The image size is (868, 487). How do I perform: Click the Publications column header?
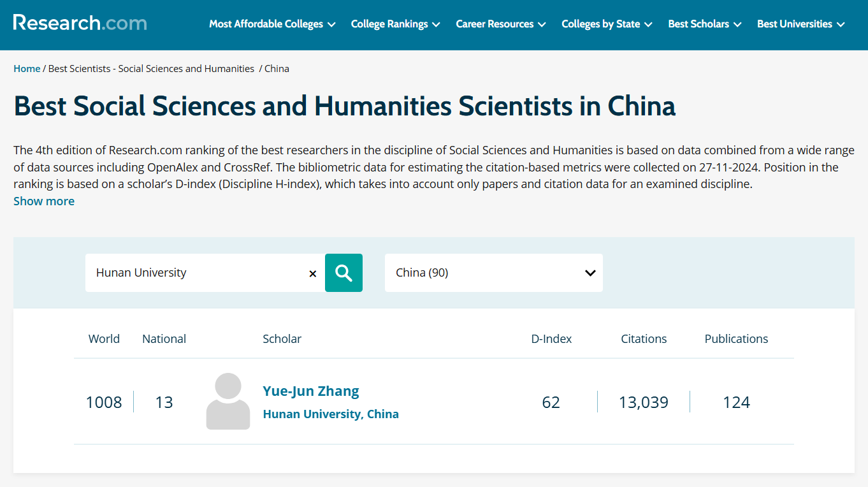coord(736,339)
